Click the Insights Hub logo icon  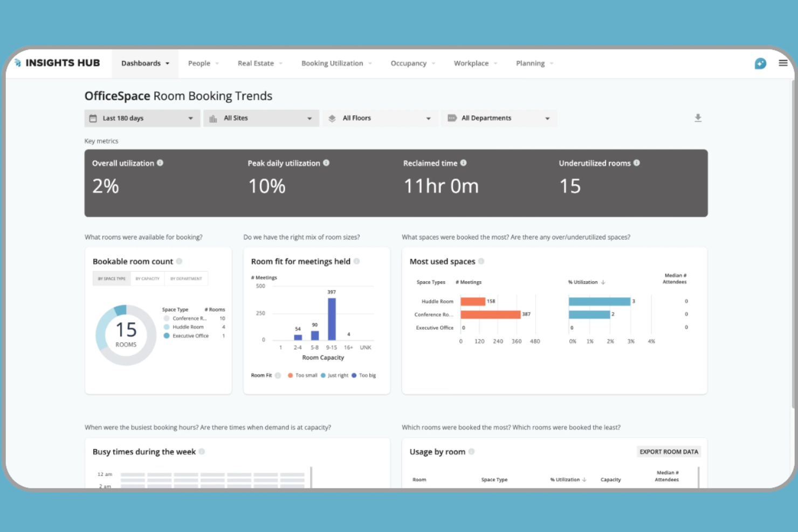(x=18, y=63)
